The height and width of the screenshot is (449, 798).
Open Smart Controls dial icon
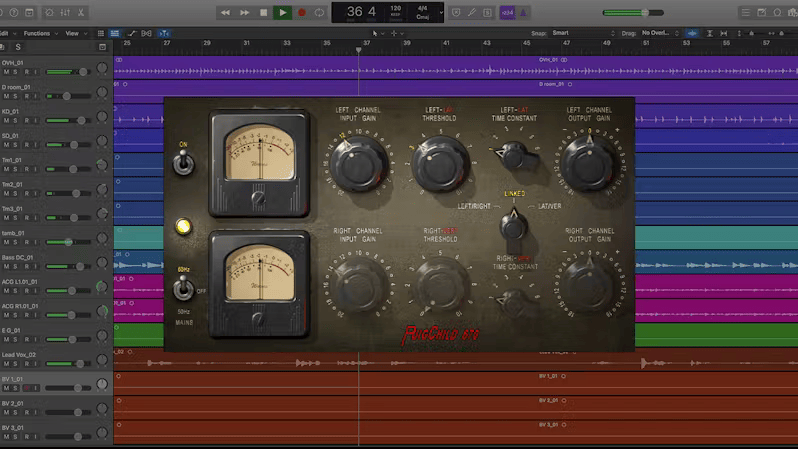click(49, 12)
